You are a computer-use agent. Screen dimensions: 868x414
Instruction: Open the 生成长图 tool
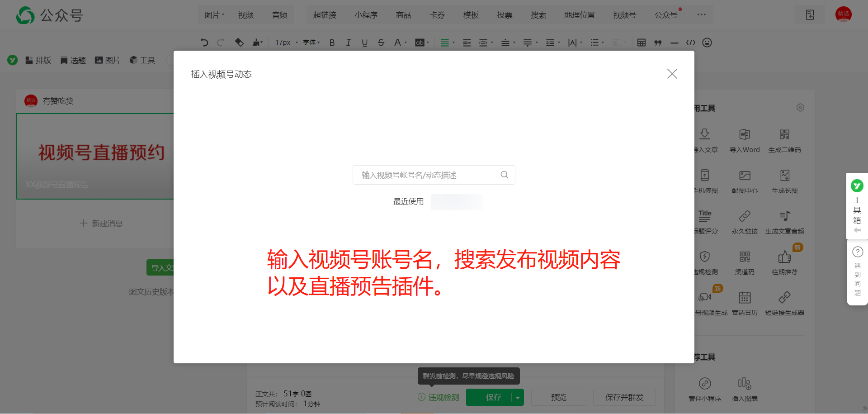click(784, 181)
